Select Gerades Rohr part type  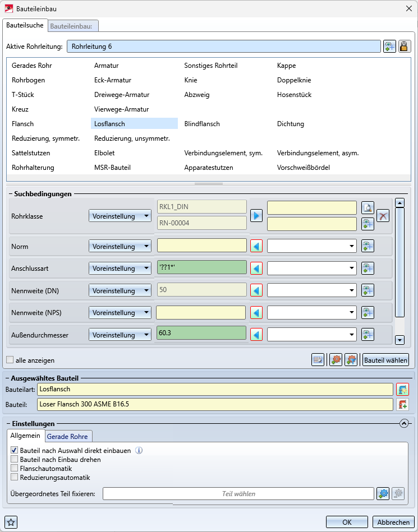(x=32, y=66)
